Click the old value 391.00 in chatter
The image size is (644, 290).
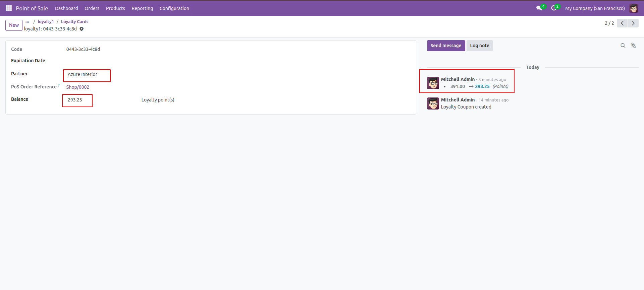pos(458,86)
